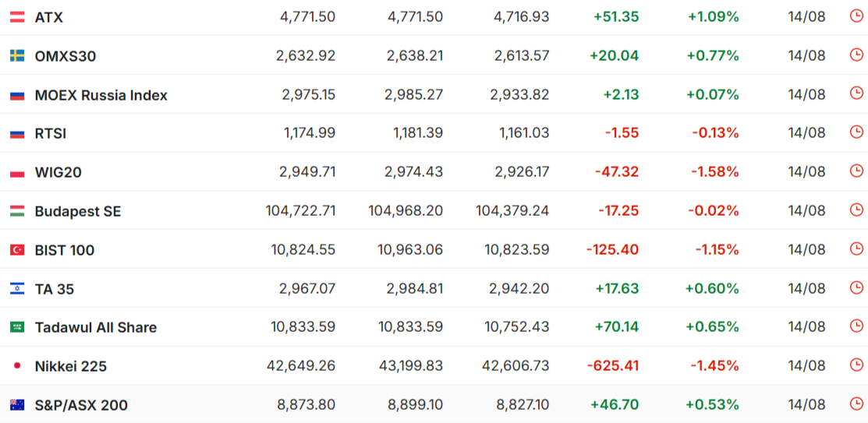Click the clock icon in WIG20 row
This screenshot has width=868, height=423.
[x=856, y=171]
